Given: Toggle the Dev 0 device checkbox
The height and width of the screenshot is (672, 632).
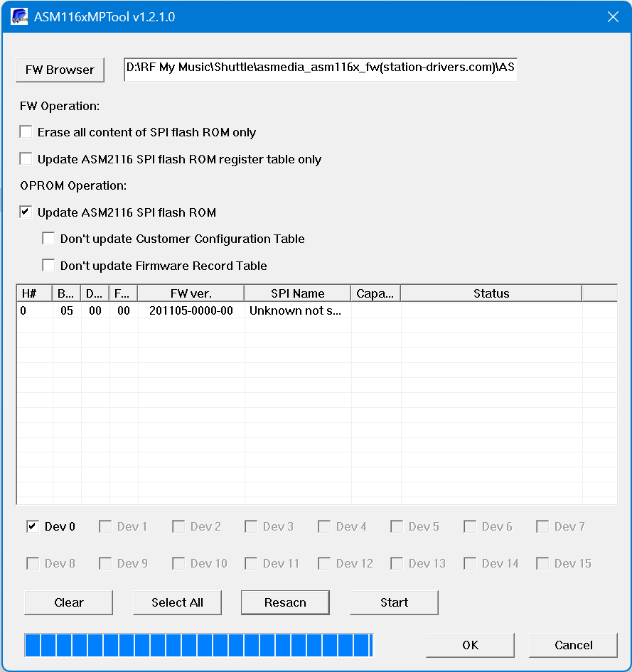Looking at the screenshot, I should coord(33,526).
